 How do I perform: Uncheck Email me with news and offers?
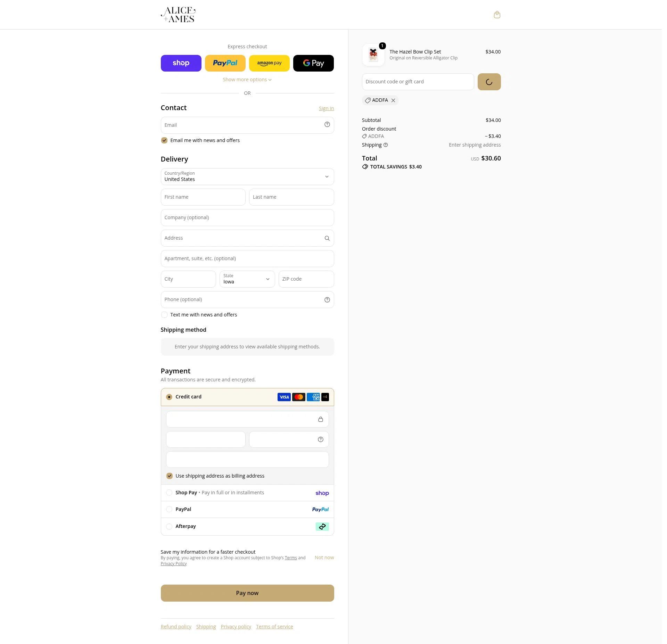click(164, 140)
